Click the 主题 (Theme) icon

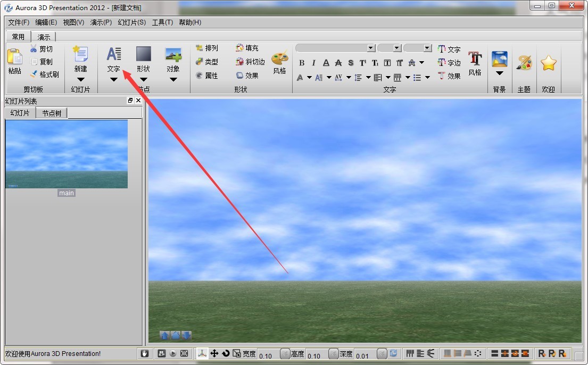coord(524,61)
